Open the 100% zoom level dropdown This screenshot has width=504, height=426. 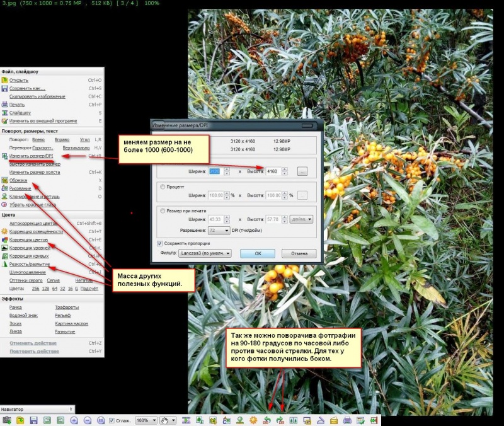pos(146,420)
